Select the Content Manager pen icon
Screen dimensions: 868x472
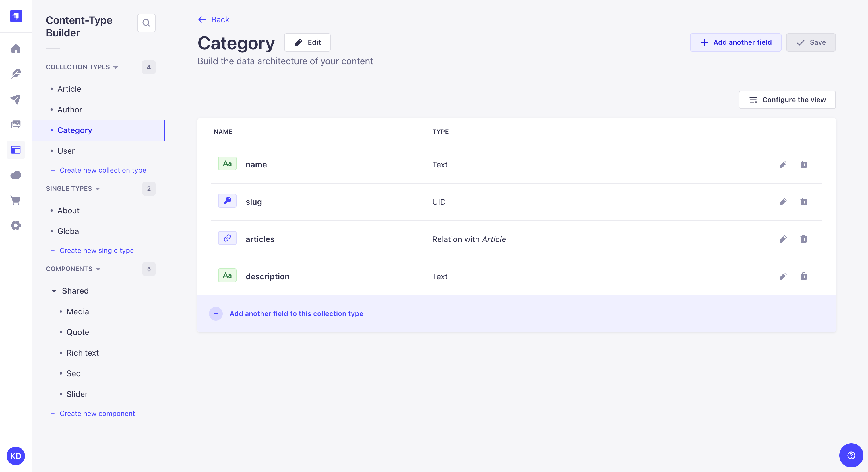coord(15,74)
